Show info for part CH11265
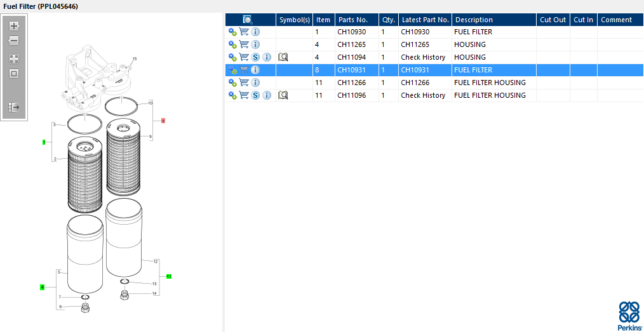This screenshot has width=644, height=332. pos(255,44)
